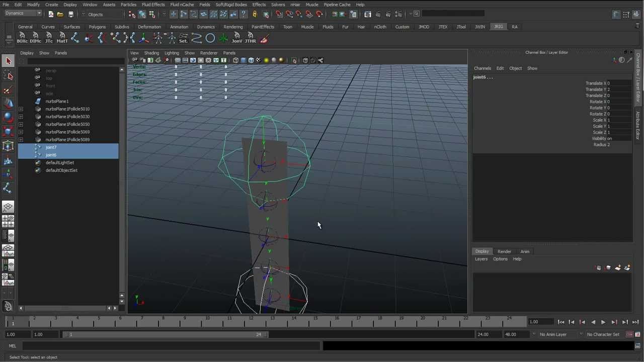Select the four view layout icon

coord(8,221)
